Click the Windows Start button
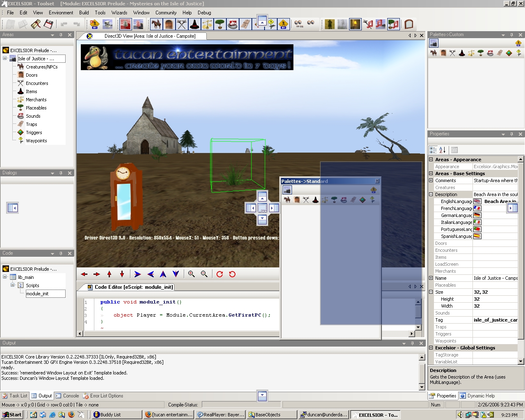 [12, 415]
